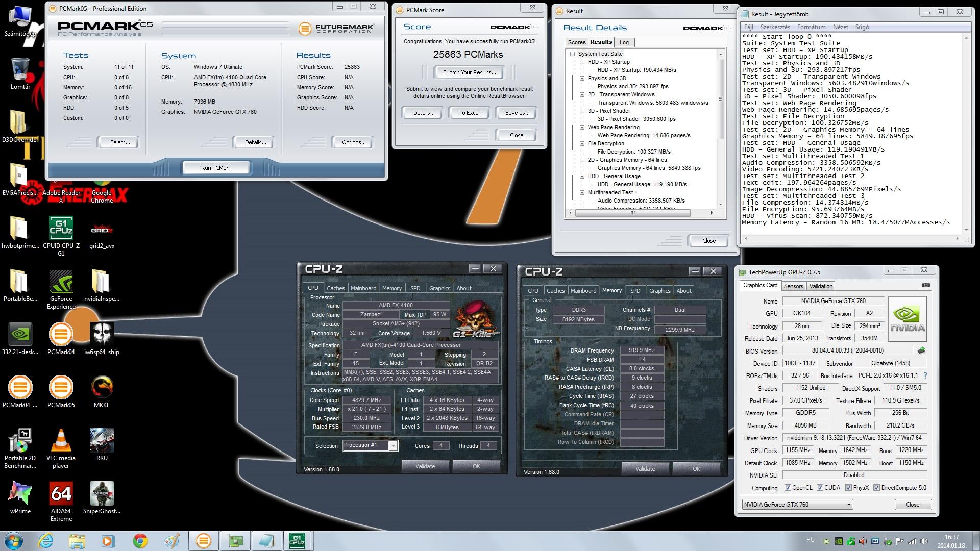Viewport: 980px width, 551px height.
Task: Click the HU language indicator
Action: [x=810, y=539]
